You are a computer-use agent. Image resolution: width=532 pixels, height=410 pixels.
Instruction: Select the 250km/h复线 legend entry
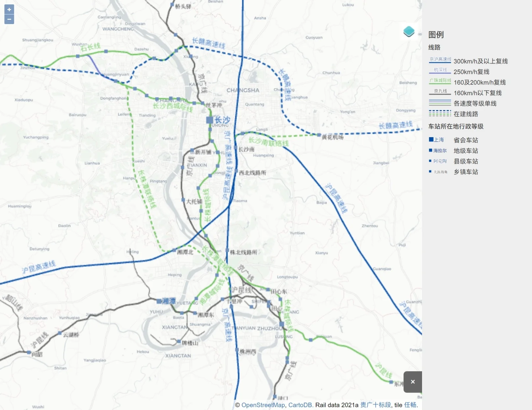(459, 72)
